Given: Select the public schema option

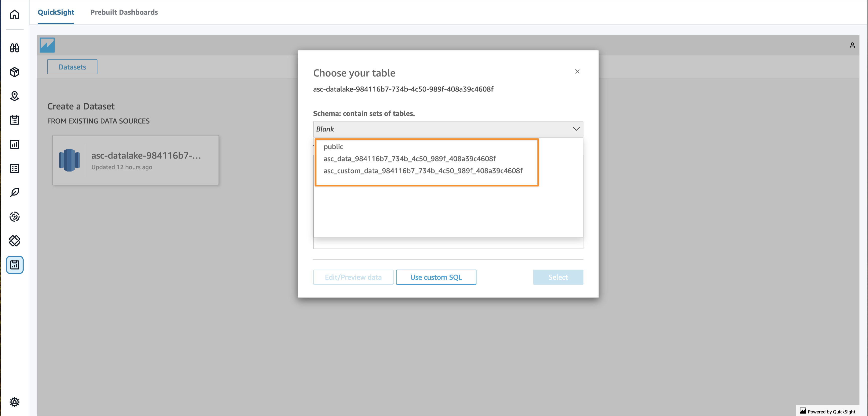Looking at the screenshot, I should coord(333,147).
